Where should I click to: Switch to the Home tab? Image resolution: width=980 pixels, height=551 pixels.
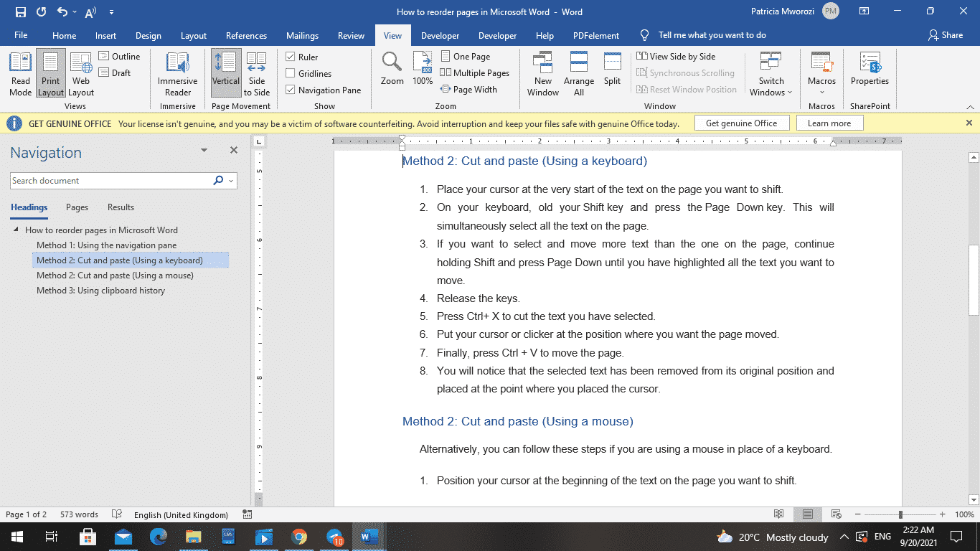tap(64, 35)
